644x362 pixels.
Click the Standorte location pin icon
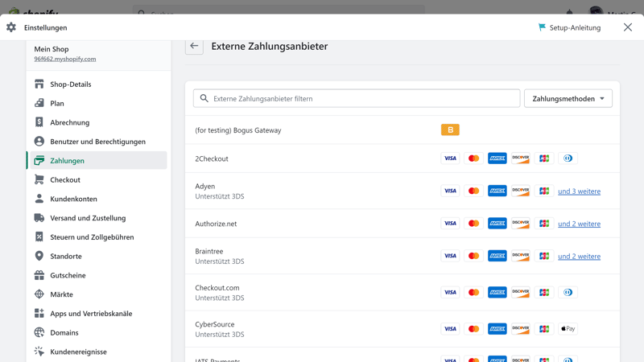[x=39, y=256]
